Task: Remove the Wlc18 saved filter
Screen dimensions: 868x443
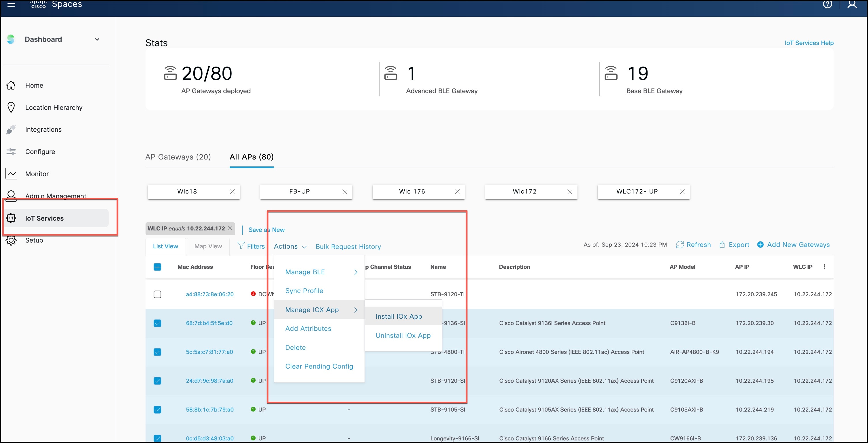Action: tap(232, 192)
